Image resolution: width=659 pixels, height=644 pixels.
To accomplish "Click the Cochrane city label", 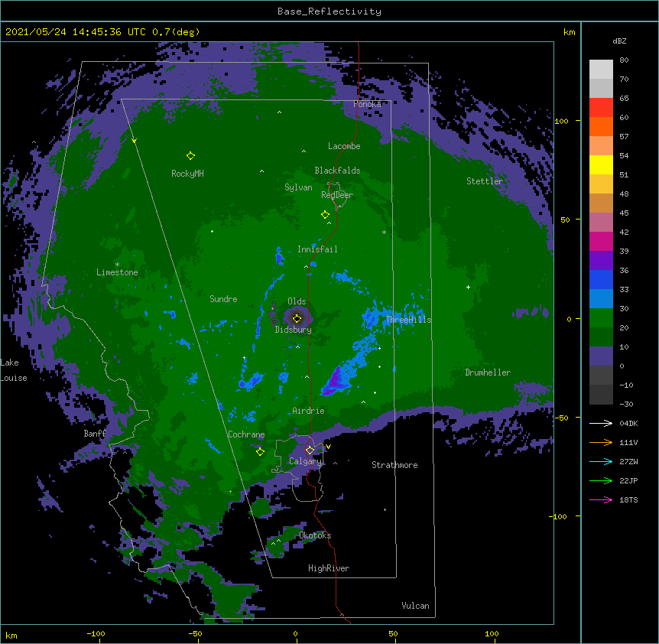I will (x=246, y=434).
